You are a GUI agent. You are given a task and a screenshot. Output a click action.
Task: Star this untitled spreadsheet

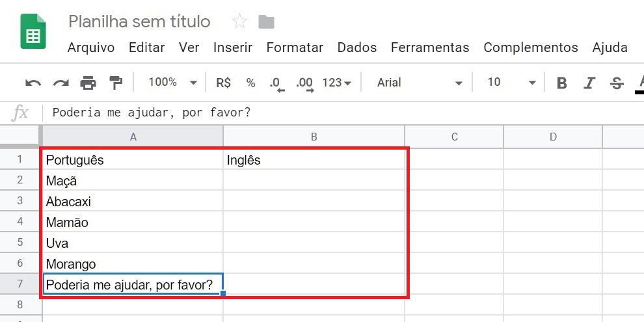239,22
